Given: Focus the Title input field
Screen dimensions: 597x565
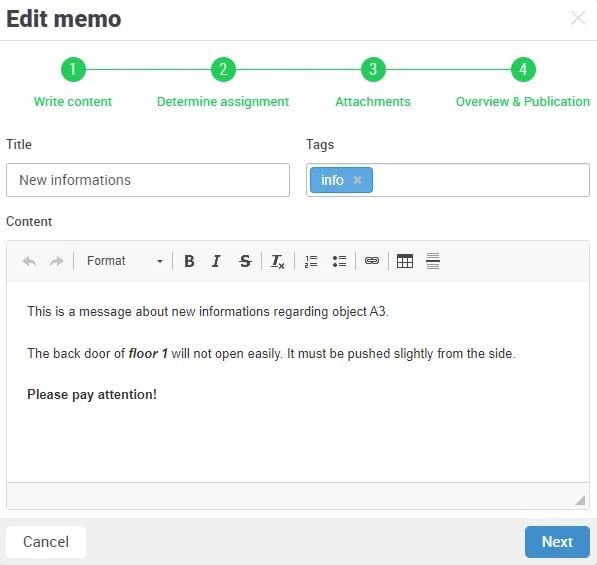Looking at the screenshot, I should click(x=148, y=180).
